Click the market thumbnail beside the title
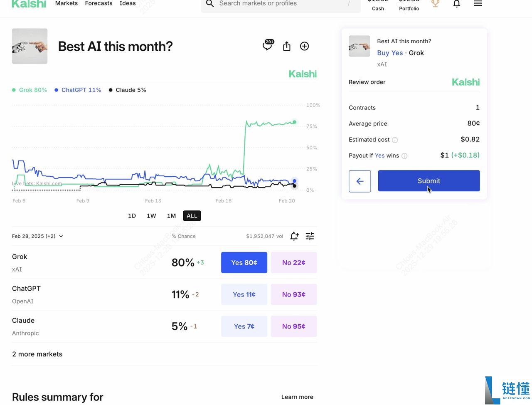Image resolution: width=532 pixels, height=405 pixels. click(30, 46)
